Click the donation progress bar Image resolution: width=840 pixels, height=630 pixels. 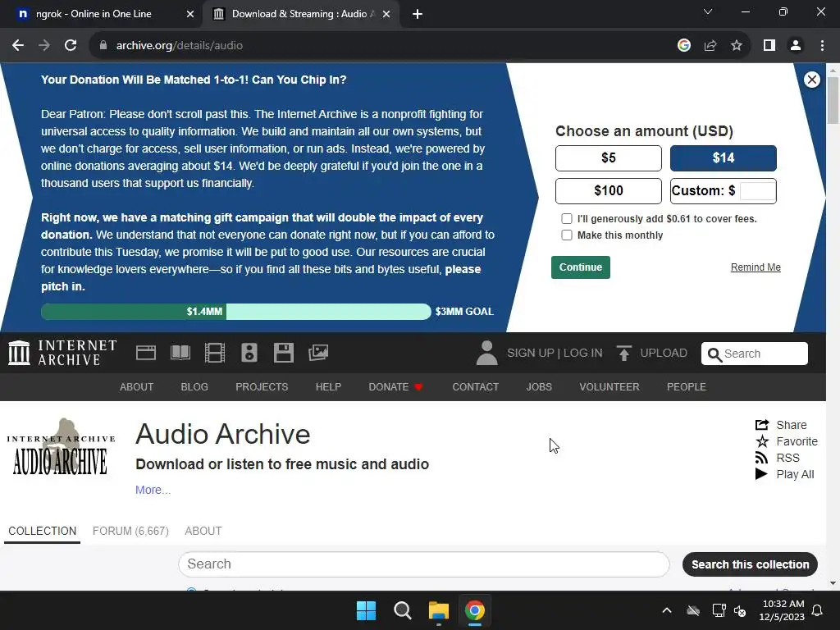coord(235,311)
